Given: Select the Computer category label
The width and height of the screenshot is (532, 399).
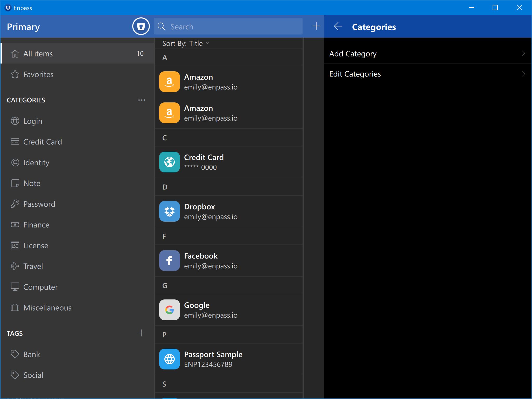Looking at the screenshot, I should click(40, 287).
